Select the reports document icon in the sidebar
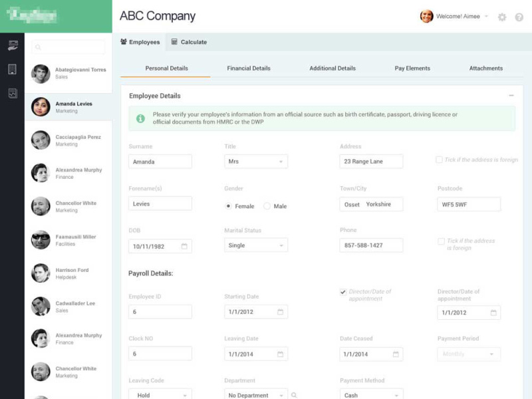The image size is (532, 399). click(x=13, y=93)
